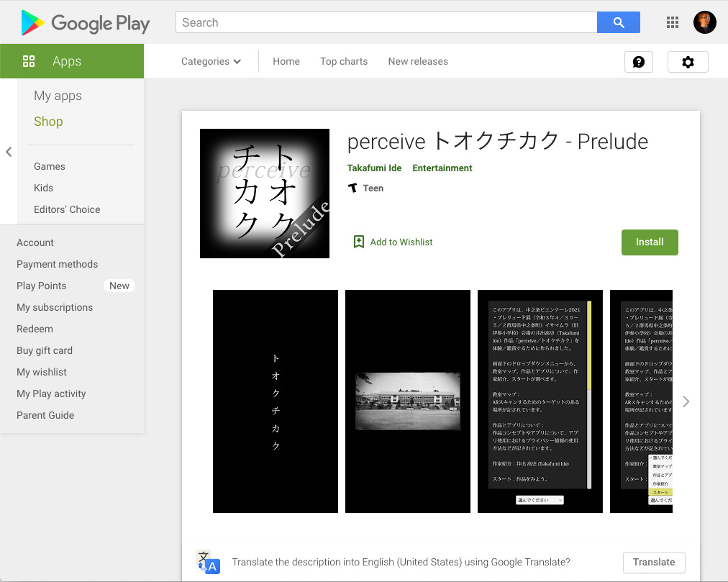
Task: Go to Top charts tab
Action: click(344, 62)
